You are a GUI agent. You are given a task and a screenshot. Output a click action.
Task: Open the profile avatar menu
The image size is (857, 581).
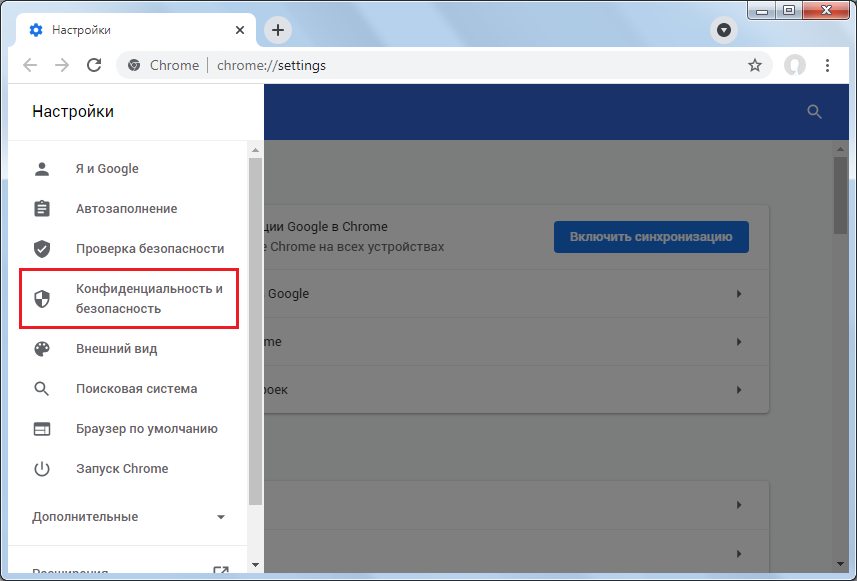794,65
